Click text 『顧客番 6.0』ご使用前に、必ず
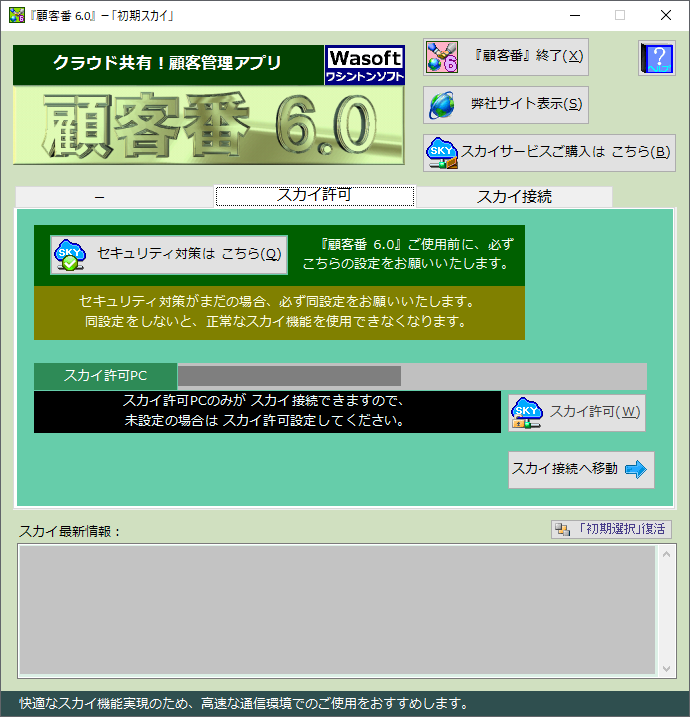 [x=416, y=245]
